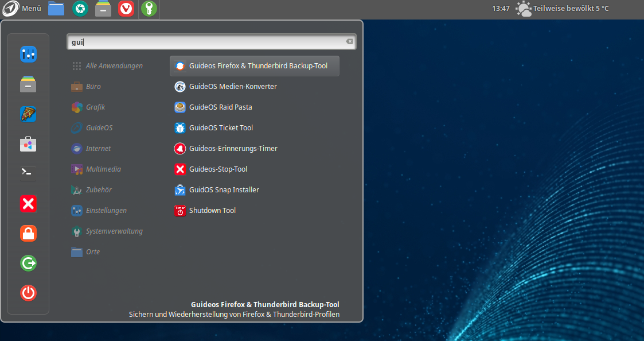
Task: Launch Guideos-Stop-Tool
Action: point(254,169)
